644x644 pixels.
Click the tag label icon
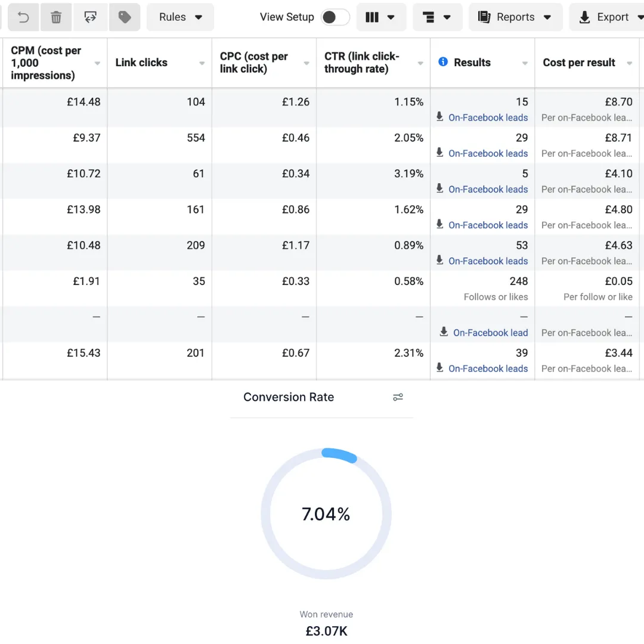pyautogui.click(x=125, y=17)
